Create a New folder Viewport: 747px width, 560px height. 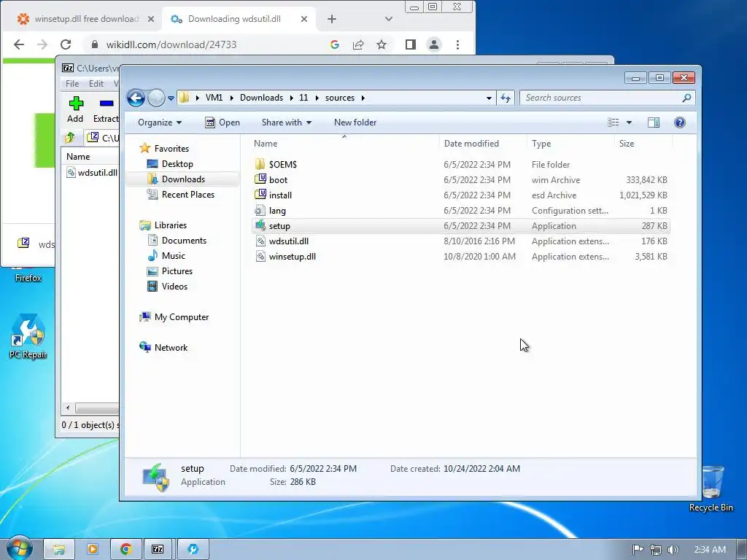point(355,122)
